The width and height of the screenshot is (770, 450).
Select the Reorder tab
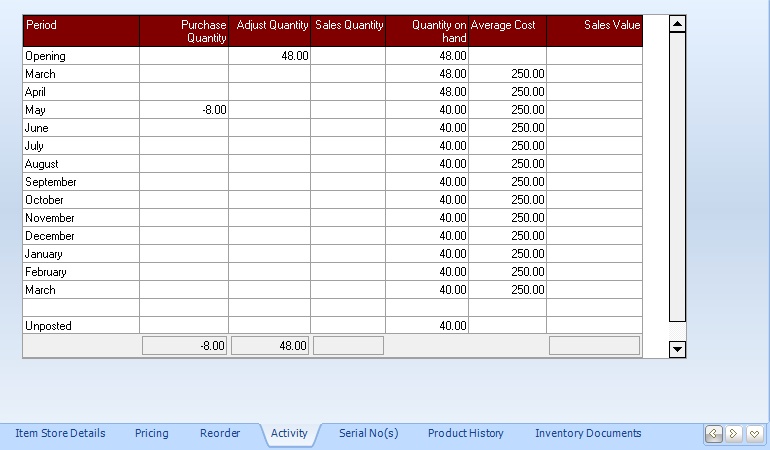(x=220, y=434)
